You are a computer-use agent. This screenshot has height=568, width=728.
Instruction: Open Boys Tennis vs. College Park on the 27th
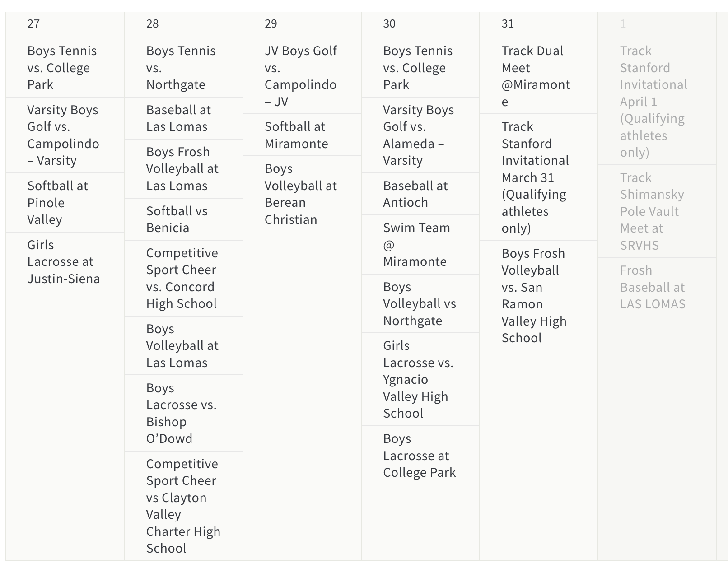point(62,68)
